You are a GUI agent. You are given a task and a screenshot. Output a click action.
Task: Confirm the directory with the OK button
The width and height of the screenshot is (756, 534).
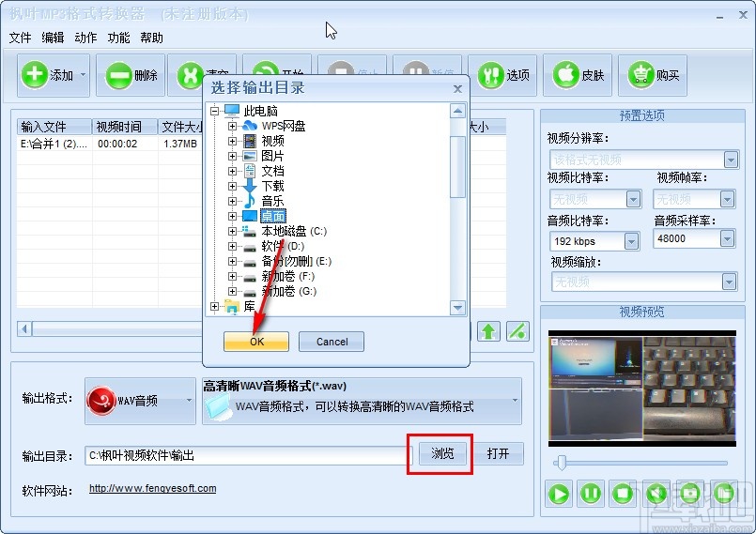(256, 342)
